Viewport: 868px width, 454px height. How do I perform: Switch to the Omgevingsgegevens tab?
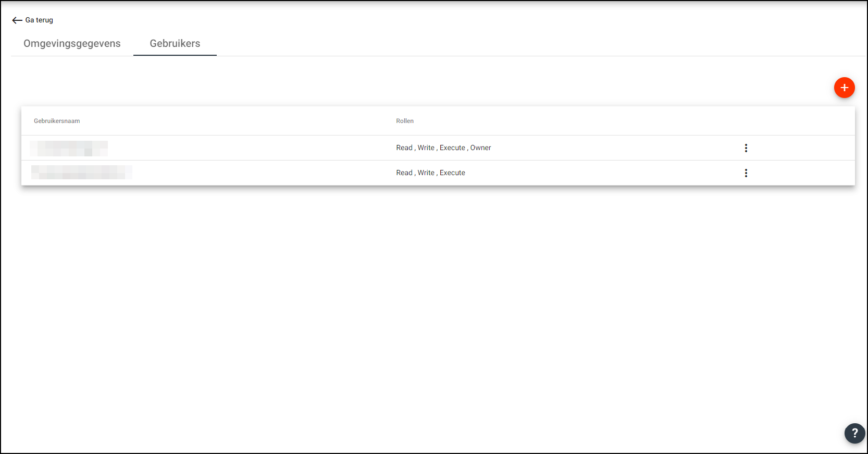[x=72, y=44]
